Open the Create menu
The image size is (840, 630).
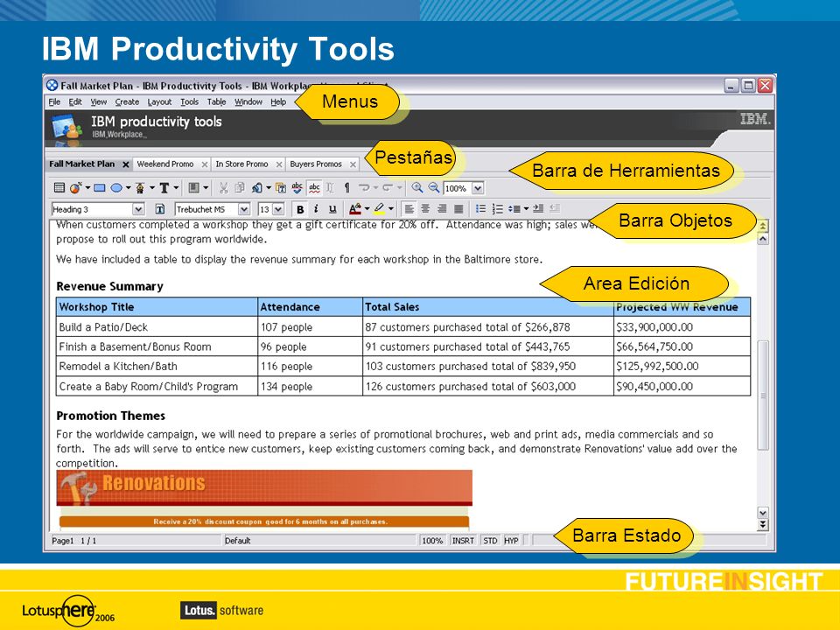click(127, 101)
